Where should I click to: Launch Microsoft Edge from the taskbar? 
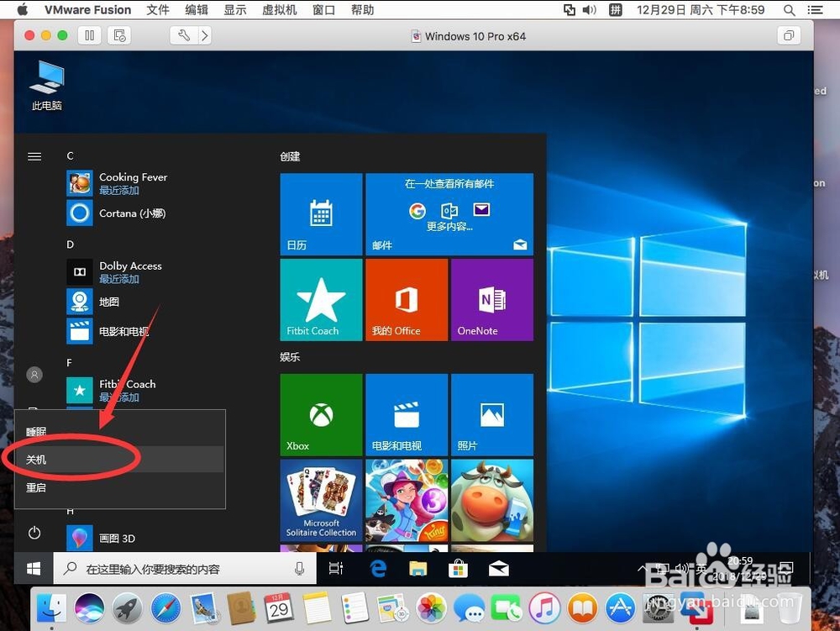pos(378,568)
